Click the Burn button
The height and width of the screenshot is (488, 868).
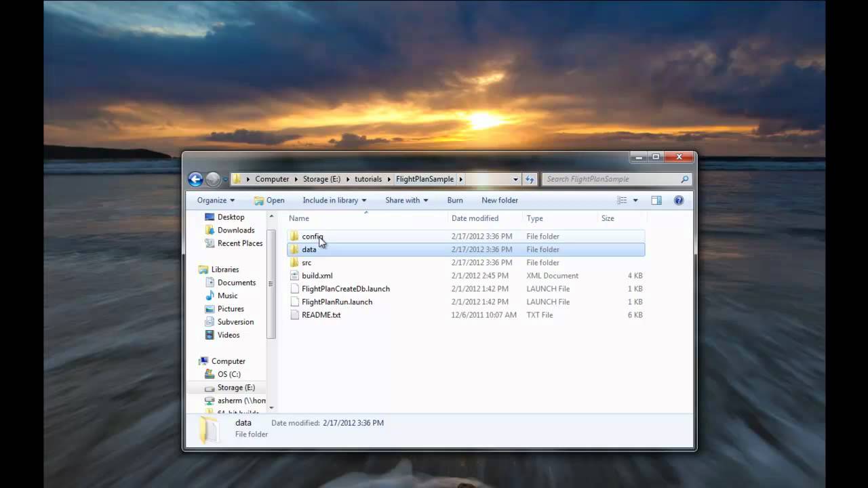[x=455, y=200]
